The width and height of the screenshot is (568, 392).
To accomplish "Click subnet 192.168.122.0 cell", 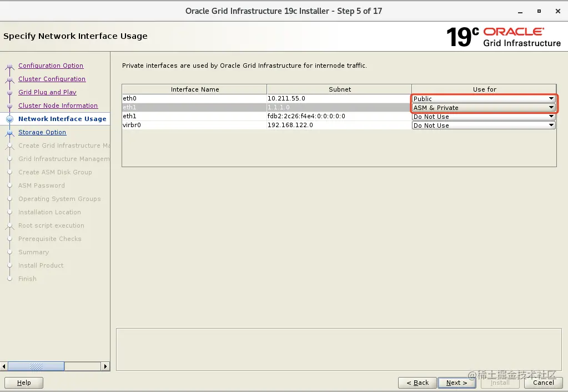I will tap(339, 125).
